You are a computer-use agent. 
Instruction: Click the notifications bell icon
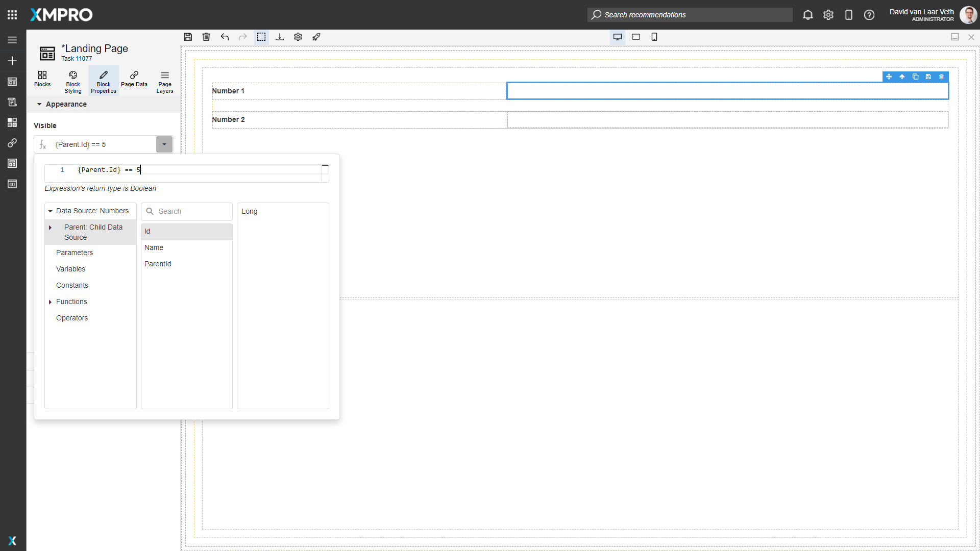click(x=808, y=15)
